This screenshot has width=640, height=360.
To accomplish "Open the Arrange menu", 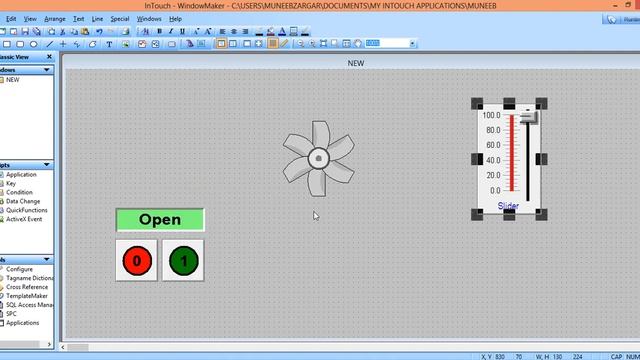I will [x=55, y=19].
